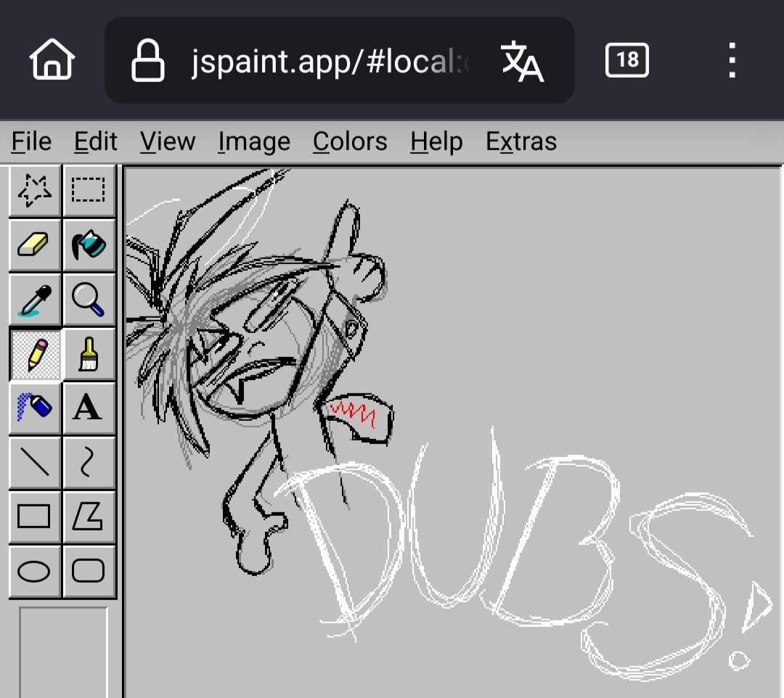Open the Colors menu
This screenshot has width=784, height=698.
[350, 141]
